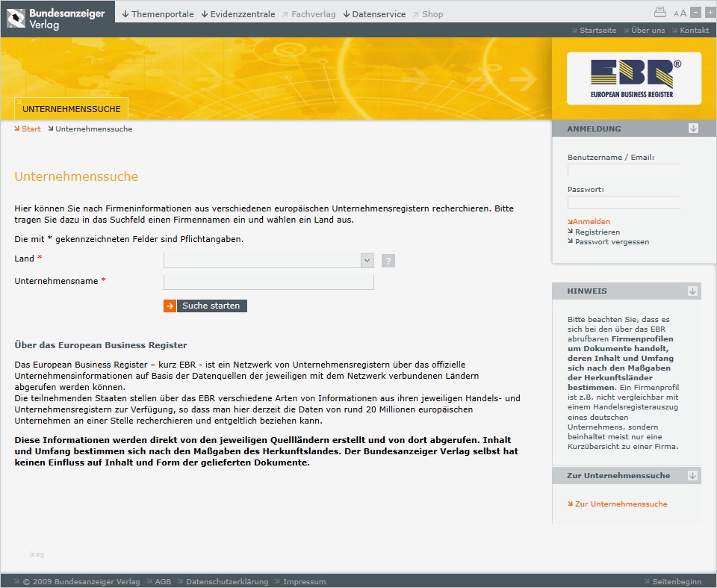
Task: Go to the Fachverlag link
Action: pyautogui.click(x=308, y=14)
